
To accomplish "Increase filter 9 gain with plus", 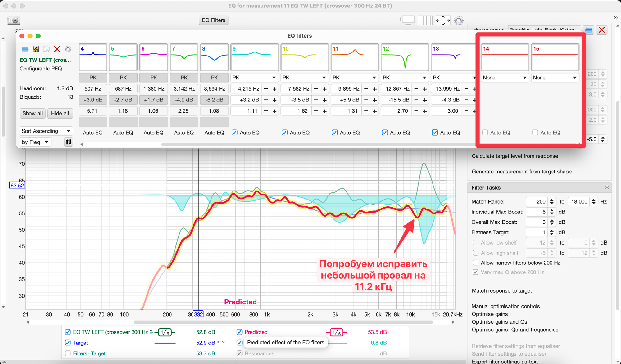I will pyautogui.click(x=274, y=100).
